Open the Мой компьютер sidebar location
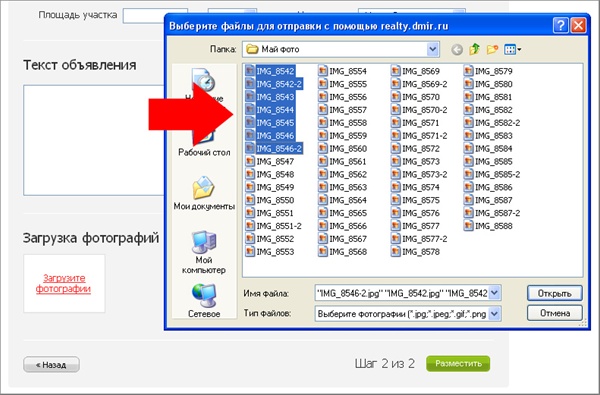Viewport: 600px width, 395px height. pyautogui.click(x=204, y=253)
